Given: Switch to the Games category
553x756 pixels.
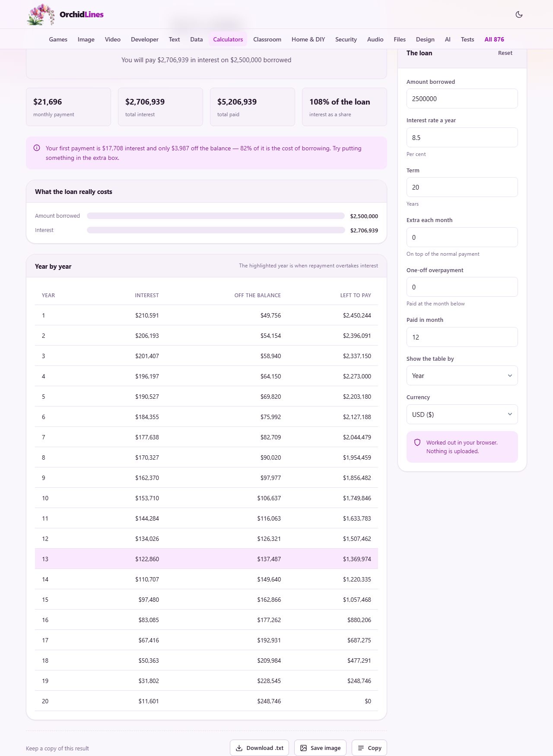Looking at the screenshot, I should 58,39.
